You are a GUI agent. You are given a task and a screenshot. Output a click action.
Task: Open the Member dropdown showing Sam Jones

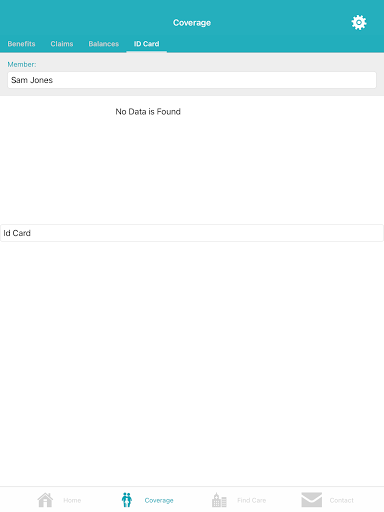tap(192, 80)
